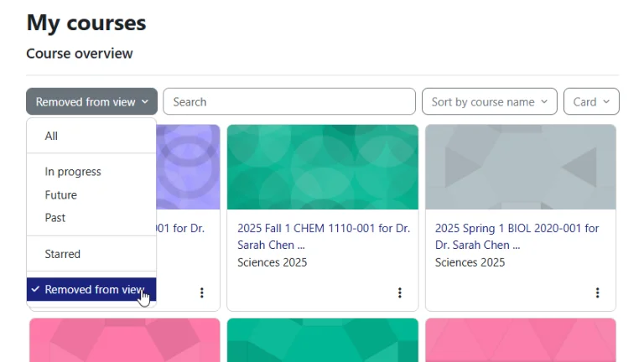Screen dimensions: 644x362
Task: Open the Sort by course name dropdown
Action: coord(489,101)
